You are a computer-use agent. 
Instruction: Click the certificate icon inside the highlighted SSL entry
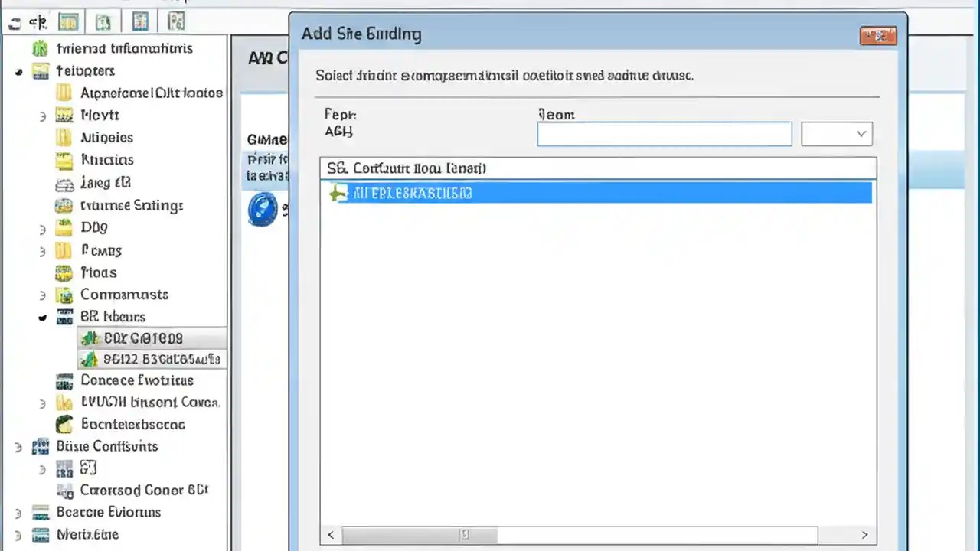click(x=338, y=193)
